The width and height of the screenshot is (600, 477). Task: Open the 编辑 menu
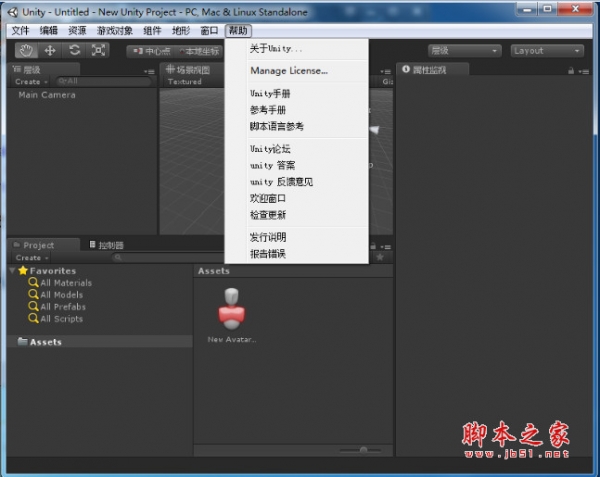click(49, 31)
